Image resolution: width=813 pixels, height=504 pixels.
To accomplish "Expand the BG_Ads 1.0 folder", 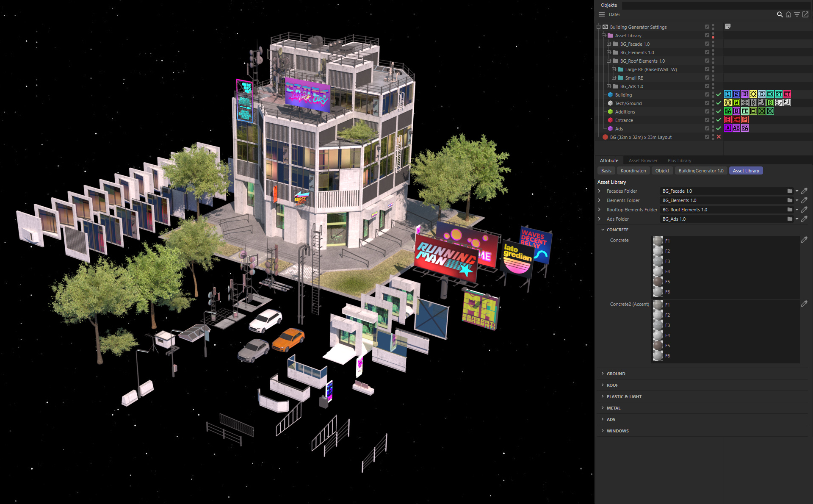I will [608, 86].
